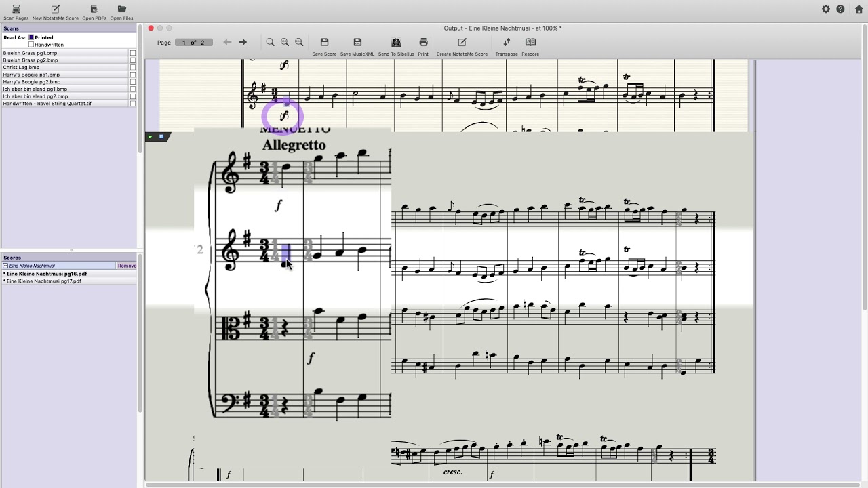This screenshot has width=868, height=488.
Task: Go to the next page arrow
Action: 242,42
